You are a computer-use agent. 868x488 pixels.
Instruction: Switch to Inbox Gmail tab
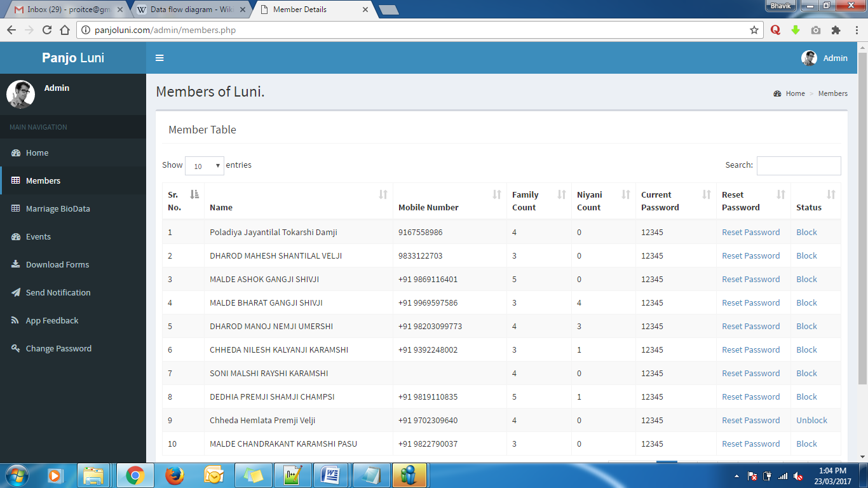point(67,10)
